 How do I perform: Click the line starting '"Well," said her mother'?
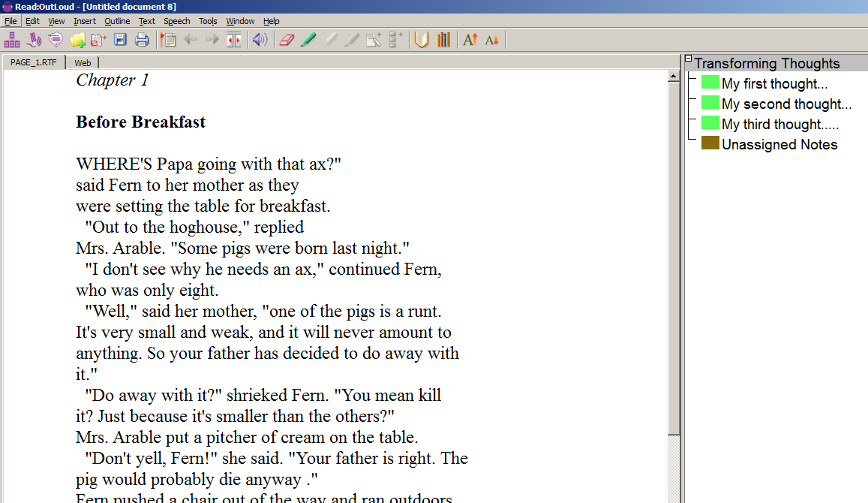263,312
